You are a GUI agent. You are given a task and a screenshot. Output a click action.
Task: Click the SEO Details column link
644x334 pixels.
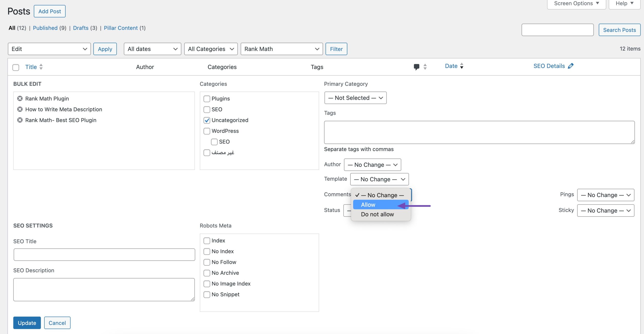pos(549,66)
